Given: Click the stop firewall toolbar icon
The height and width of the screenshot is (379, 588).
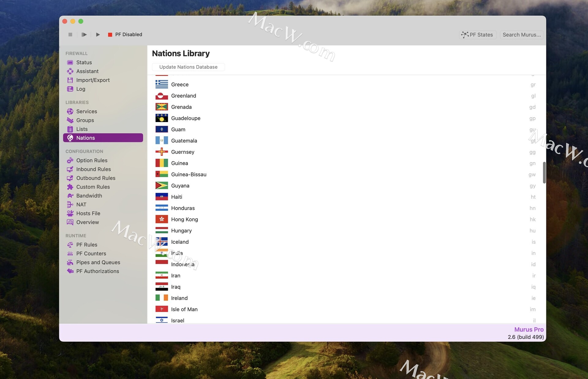Looking at the screenshot, I should coord(70,35).
